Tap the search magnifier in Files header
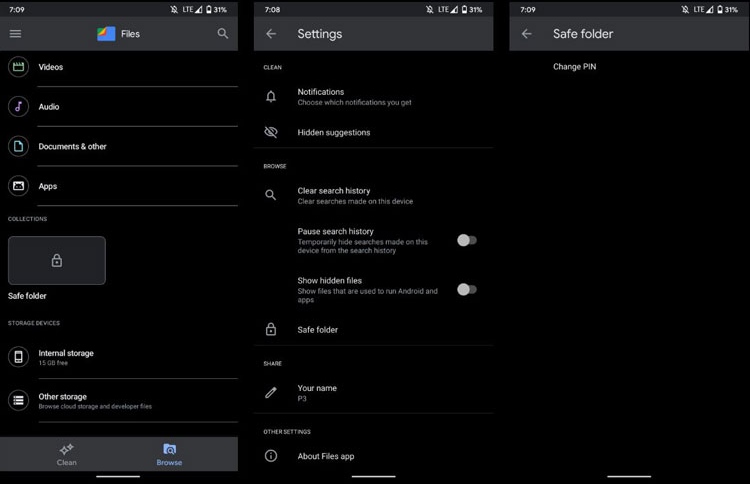Image resolution: width=750 pixels, height=484 pixels. coord(223,34)
